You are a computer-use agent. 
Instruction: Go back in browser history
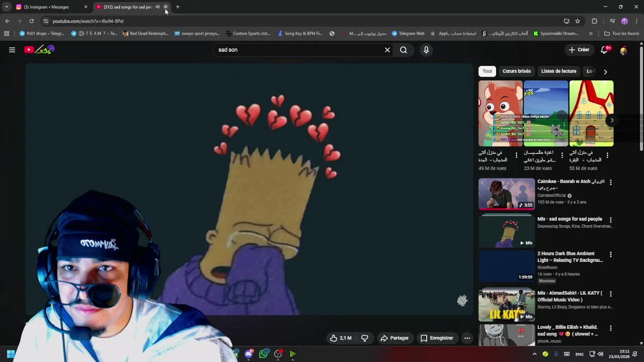7,21
